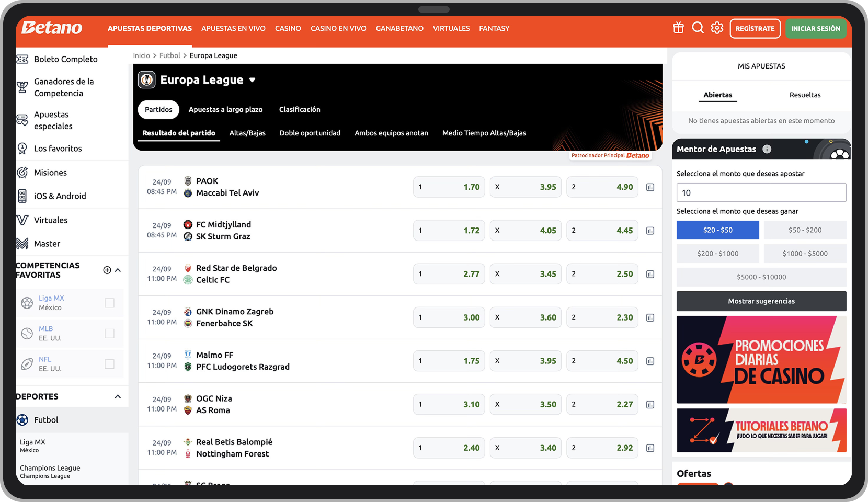Screen dimensions: 868x502
Task: Click the bet amount input field
Action: coord(761,192)
